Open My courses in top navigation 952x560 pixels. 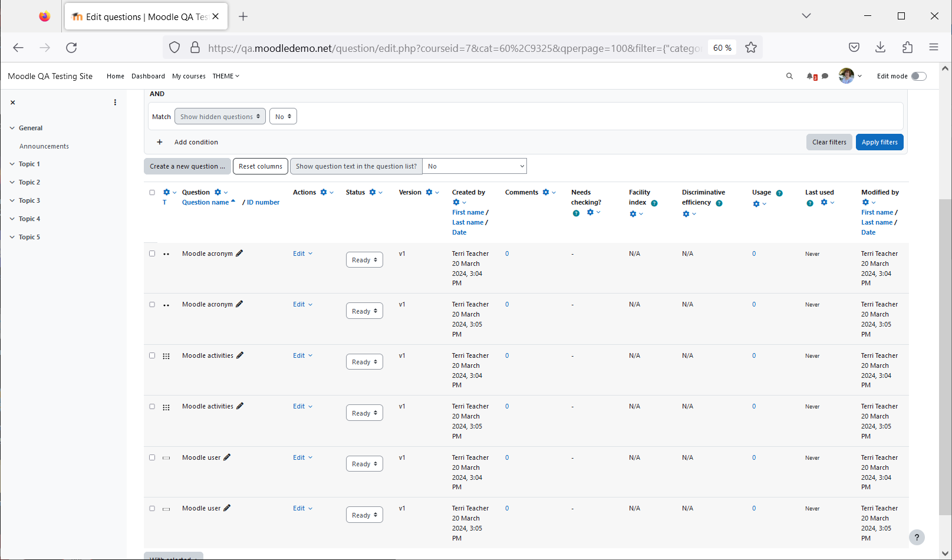coord(189,76)
